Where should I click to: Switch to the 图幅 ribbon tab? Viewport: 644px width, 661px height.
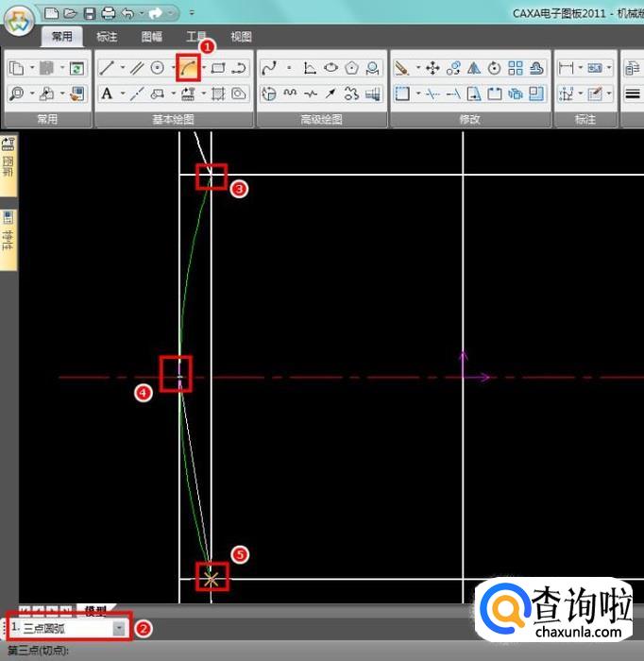151,37
